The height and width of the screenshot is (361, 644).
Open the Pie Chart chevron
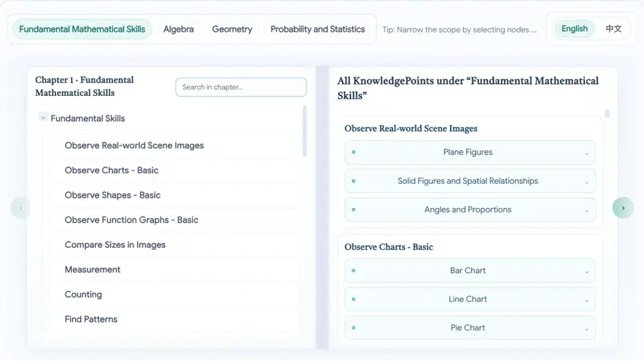click(x=586, y=329)
